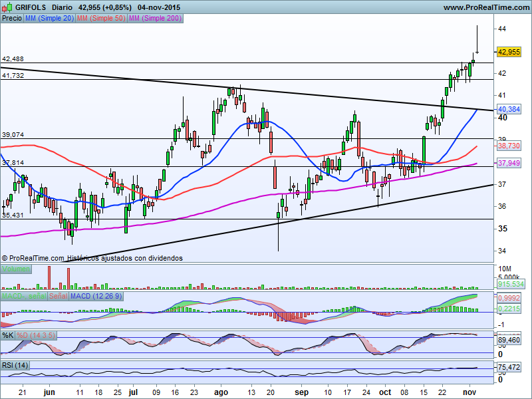Select the Precio indicator label
Screen dimensions: 532x399
coord(12,19)
